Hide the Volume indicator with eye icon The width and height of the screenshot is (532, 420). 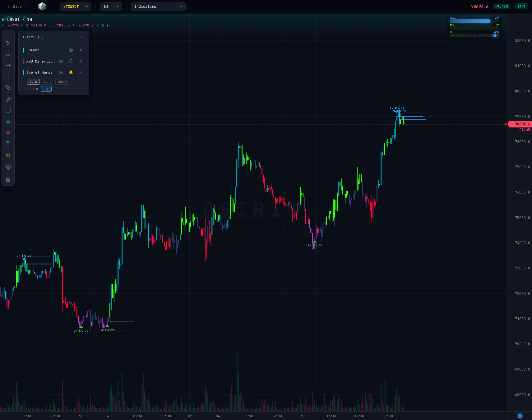point(71,50)
